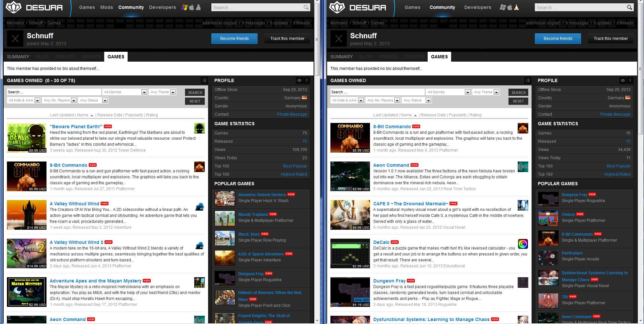Click list view icon in right Games Owned header
This screenshot has width=644, height=324.
pos(528,80)
